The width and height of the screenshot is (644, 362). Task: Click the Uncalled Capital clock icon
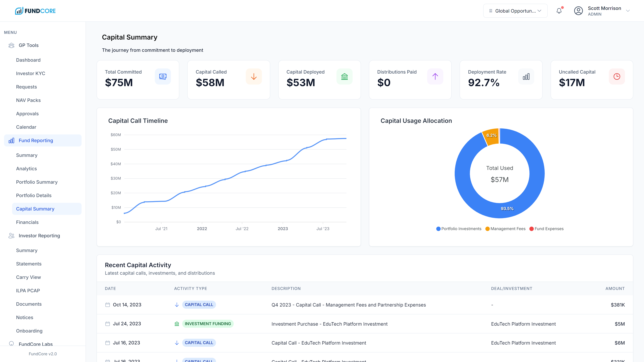tap(616, 76)
